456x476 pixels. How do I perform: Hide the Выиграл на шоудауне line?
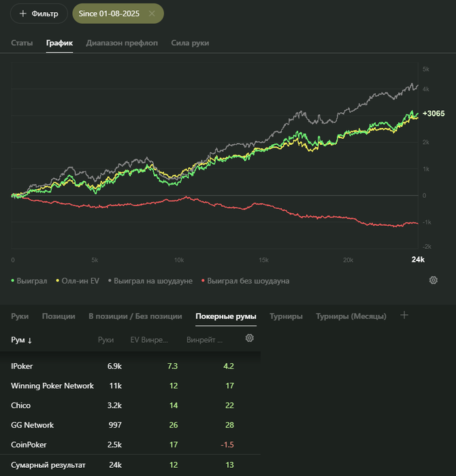(150, 281)
